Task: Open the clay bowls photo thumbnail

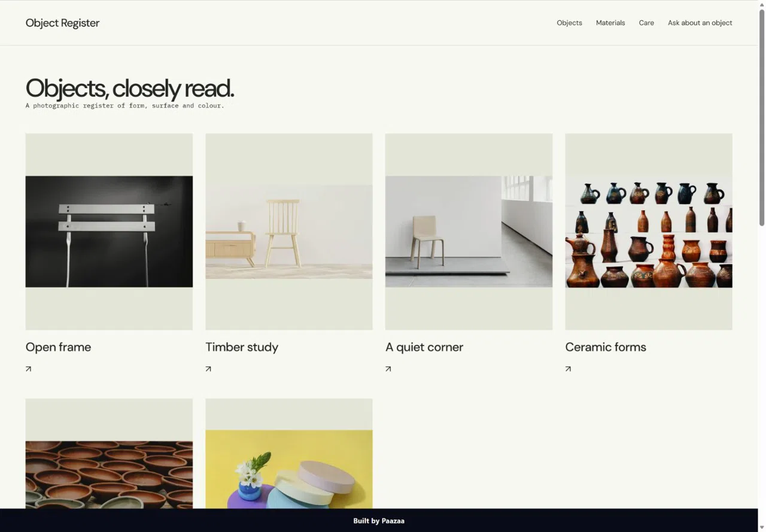Action: click(x=109, y=475)
